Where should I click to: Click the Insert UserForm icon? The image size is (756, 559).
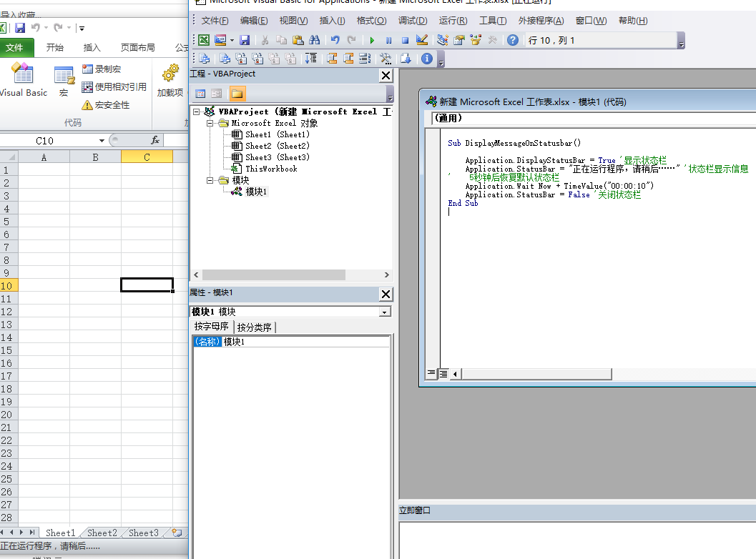click(x=220, y=41)
